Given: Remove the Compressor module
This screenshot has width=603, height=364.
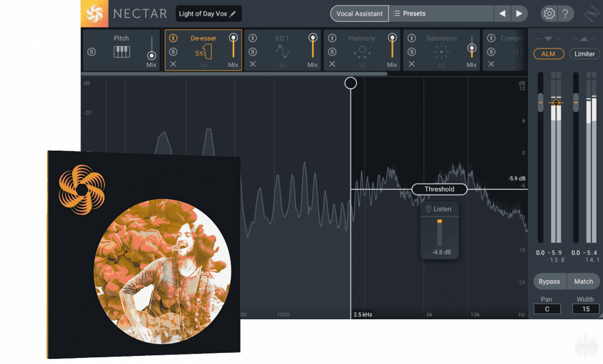Looking at the screenshot, I should [x=491, y=64].
